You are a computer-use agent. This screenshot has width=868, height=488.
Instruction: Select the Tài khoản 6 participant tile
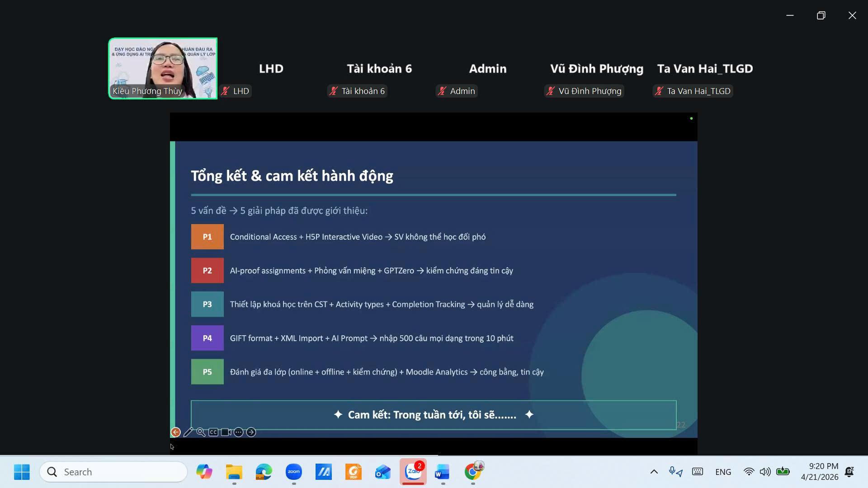point(379,69)
